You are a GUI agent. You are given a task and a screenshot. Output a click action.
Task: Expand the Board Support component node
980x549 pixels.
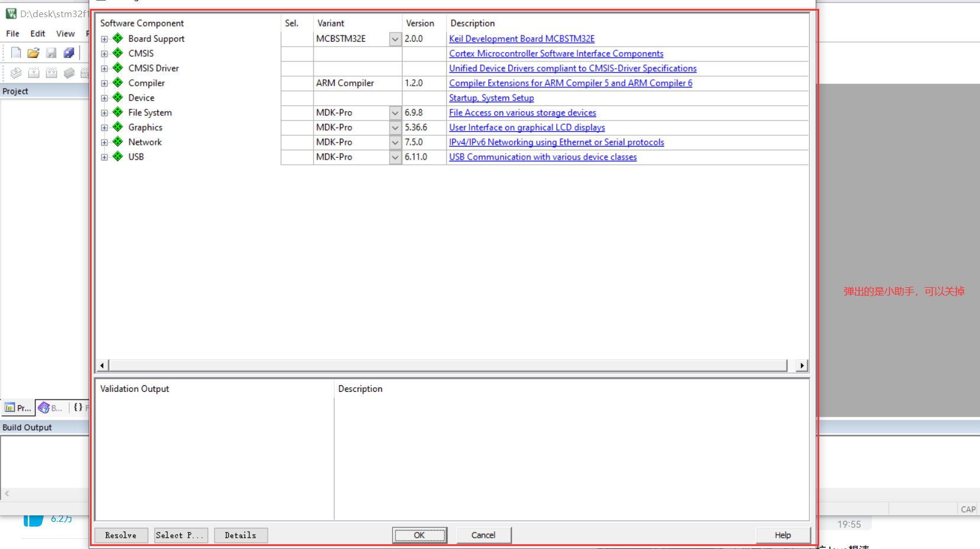pos(105,39)
